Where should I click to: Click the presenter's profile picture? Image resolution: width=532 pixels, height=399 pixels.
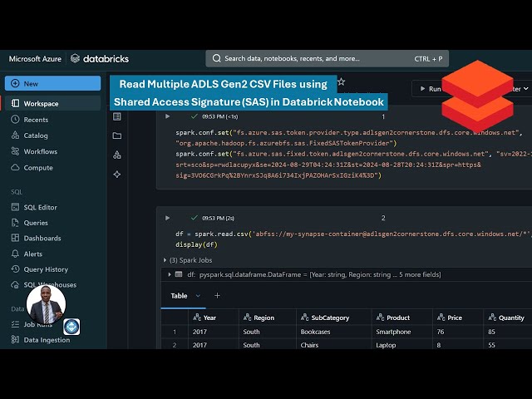[47, 304]
